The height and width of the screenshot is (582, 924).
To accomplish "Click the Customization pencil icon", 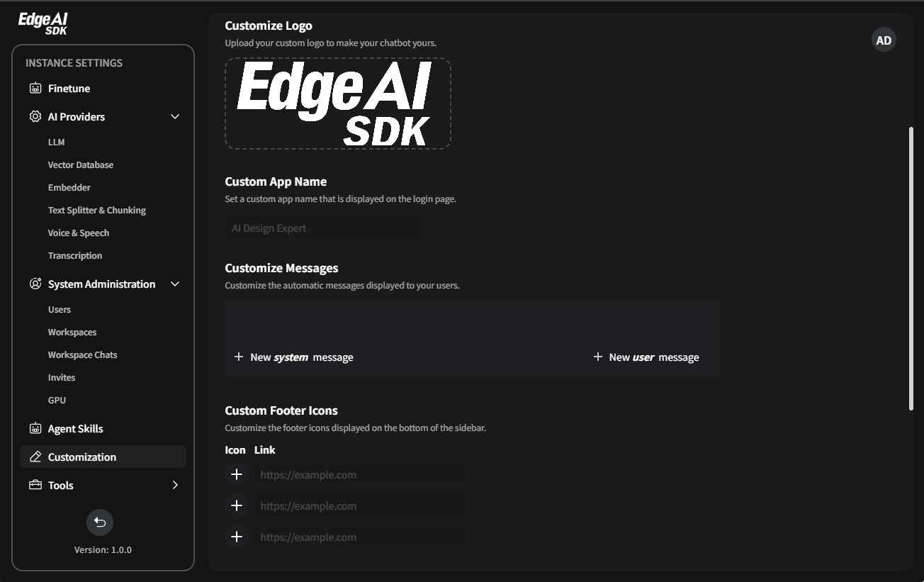I will point(35,457).
